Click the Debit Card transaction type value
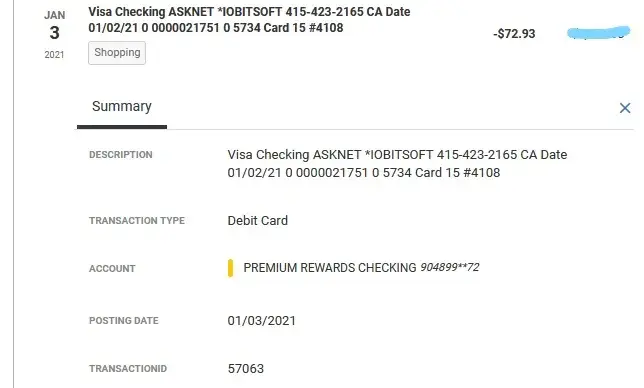 coord(258,220)
